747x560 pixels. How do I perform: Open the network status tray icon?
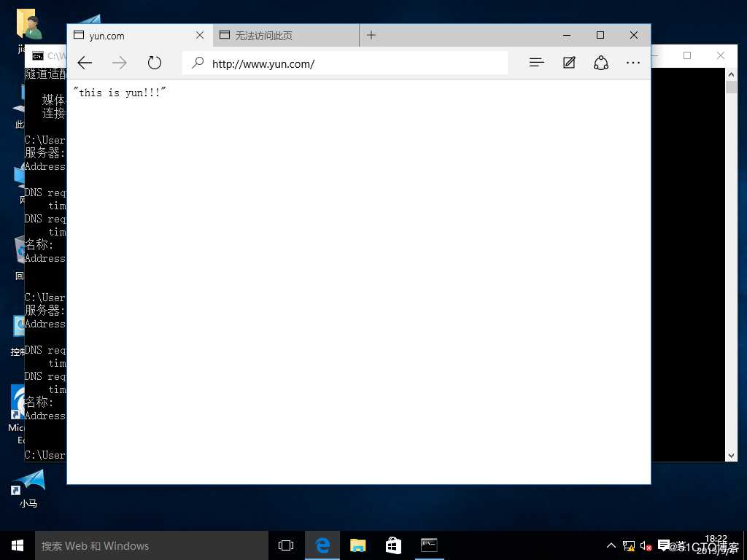(x=628, y=545)
